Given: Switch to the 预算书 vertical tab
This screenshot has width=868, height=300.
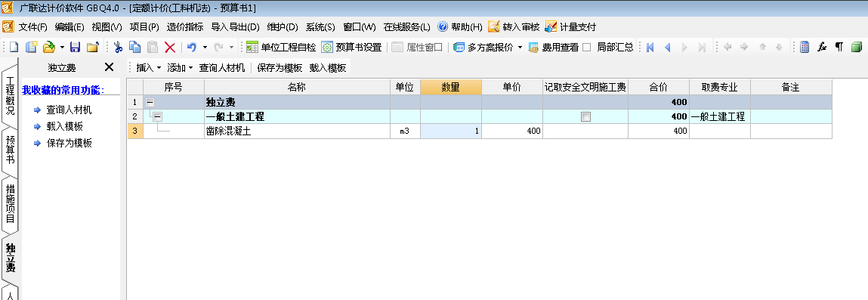Looking at the screenshot, I should pyautogui.click(x=10, y=150).
